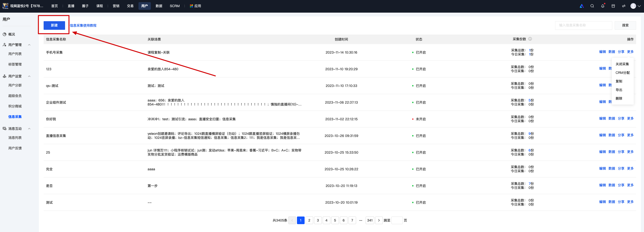Click the colorful 应用 grid icon

(191, 6)
